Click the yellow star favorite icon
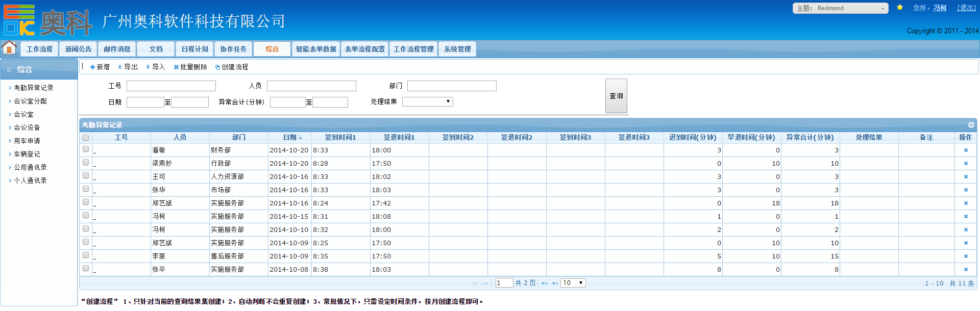 coord(900,8)
